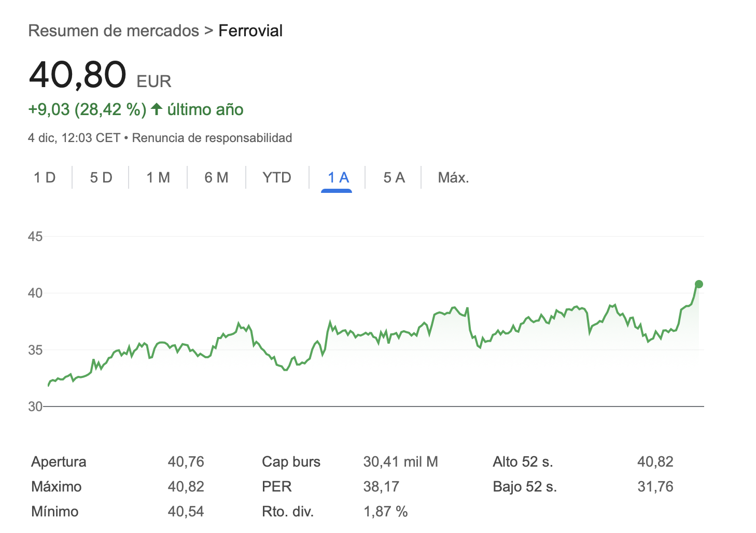Click the 40 y-axis label

click(35, 293)
